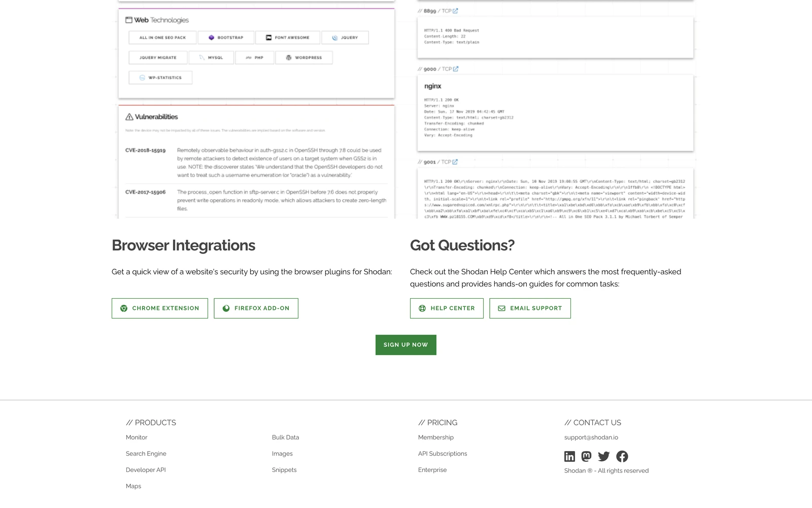The image size is (812, 508).
Task: Select the PHP technology tag
Action: (254, 58)
